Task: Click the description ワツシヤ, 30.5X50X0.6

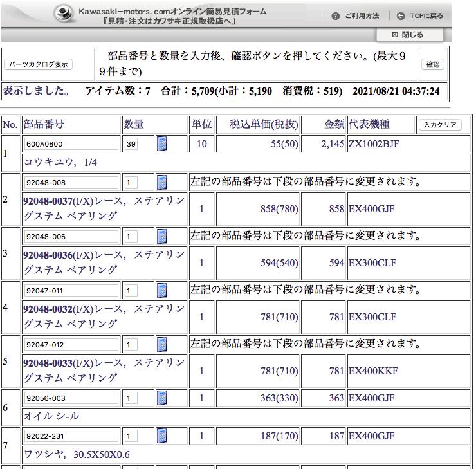Action: coord(77,454)
